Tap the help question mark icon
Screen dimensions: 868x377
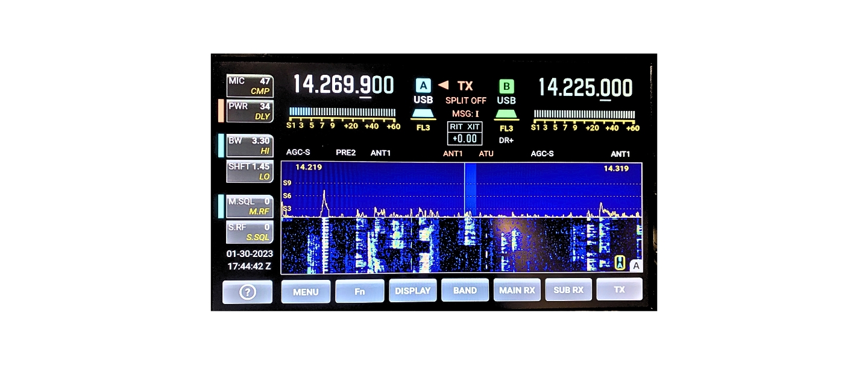[247, 292]
